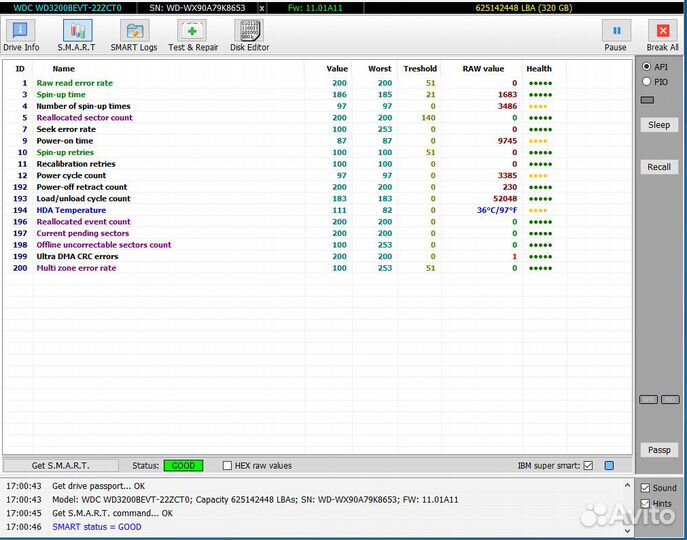The height and width of the screenshot is (540, 687).
Task: Select the PIO radio button
Action: click(x=647, y=82)
